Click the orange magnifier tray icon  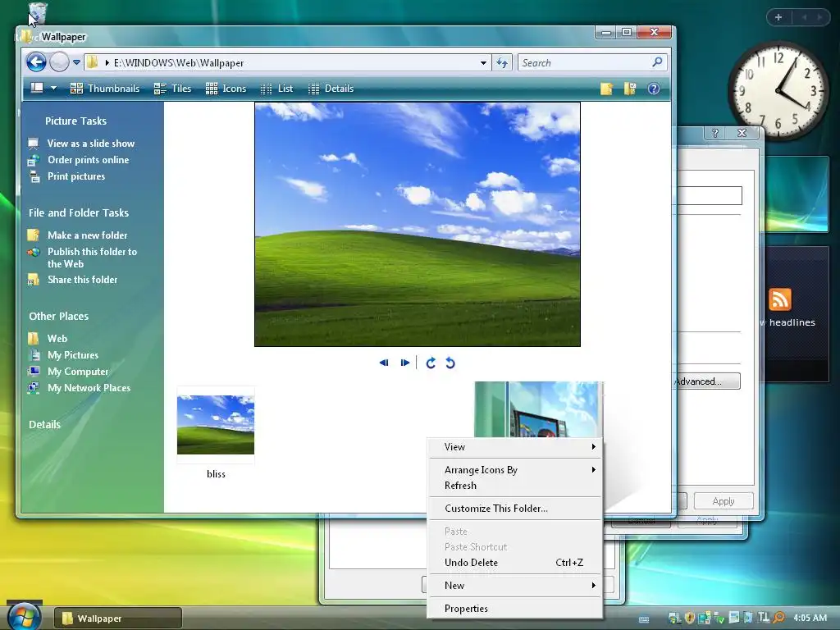(x=779, y=619)
